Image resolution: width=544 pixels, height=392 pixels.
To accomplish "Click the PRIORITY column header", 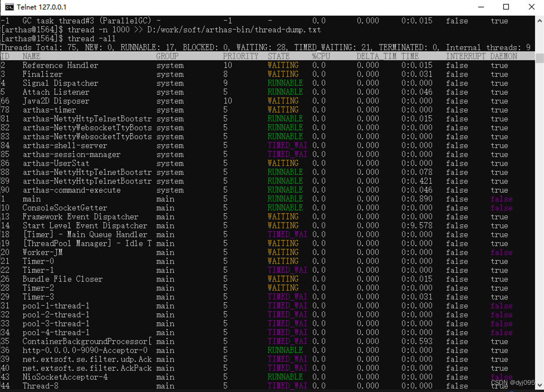I will click(241, 56).
